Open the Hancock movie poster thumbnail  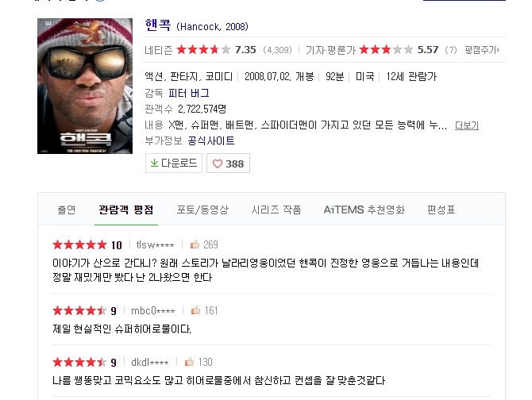(85, 86)
